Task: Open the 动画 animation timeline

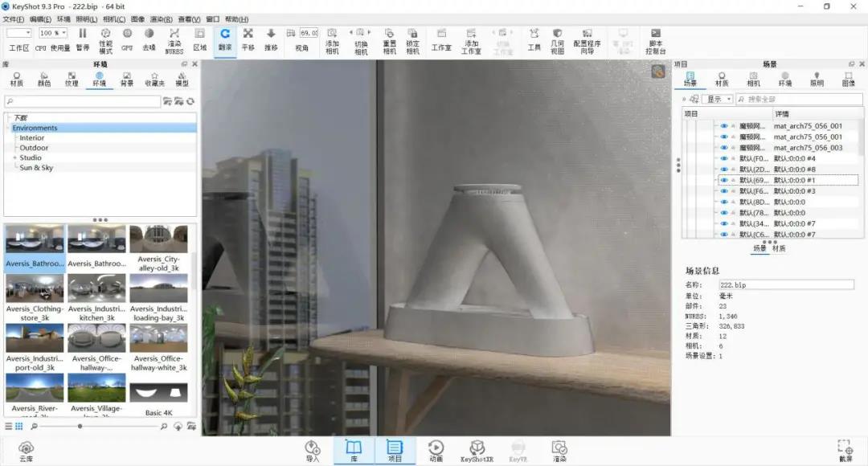Action: tap(436, 451)
